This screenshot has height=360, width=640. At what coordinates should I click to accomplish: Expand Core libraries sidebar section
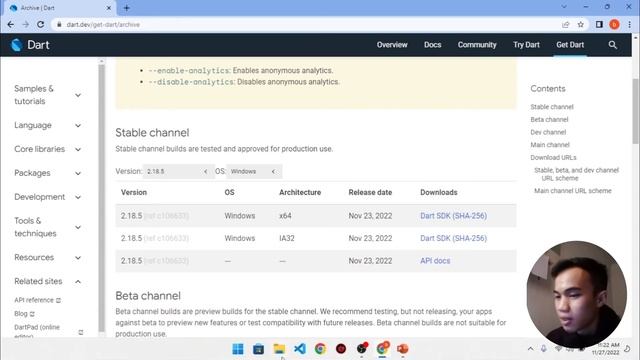point(78,149)
